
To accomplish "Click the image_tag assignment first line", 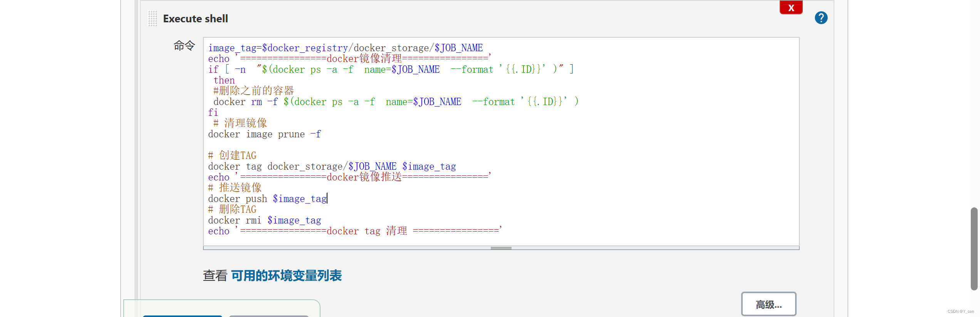I will 345,48.
